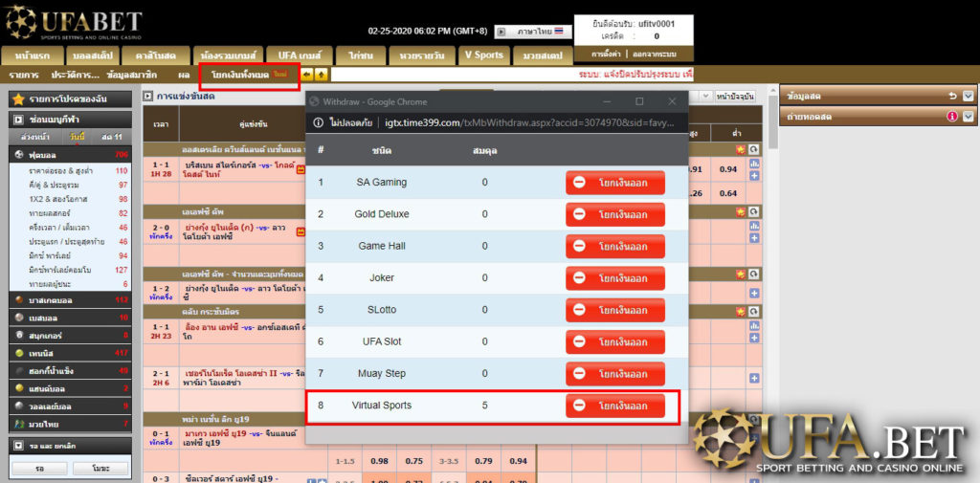
Task: Select the วันนี้ time filter tab
Action: 78,137
